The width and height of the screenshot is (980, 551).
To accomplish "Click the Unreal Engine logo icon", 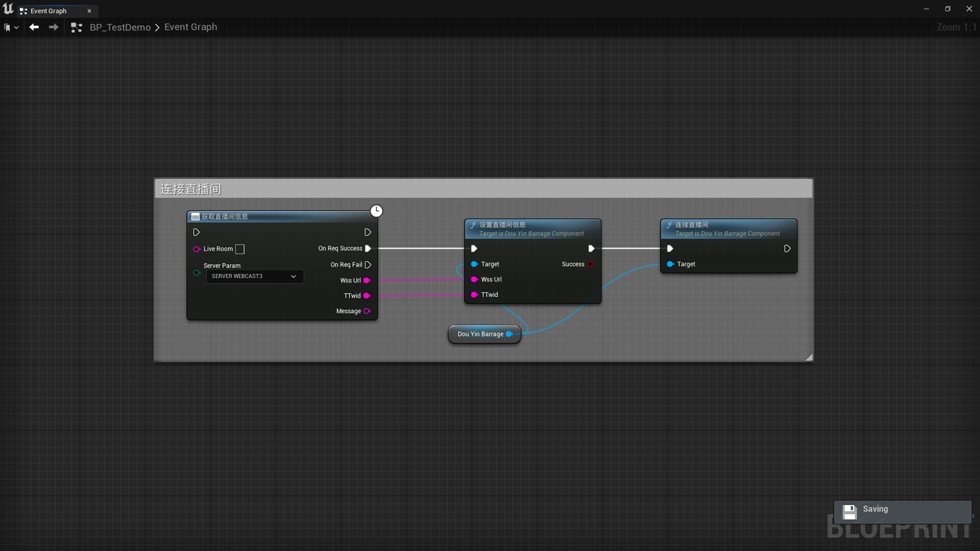I will (8, 9).
